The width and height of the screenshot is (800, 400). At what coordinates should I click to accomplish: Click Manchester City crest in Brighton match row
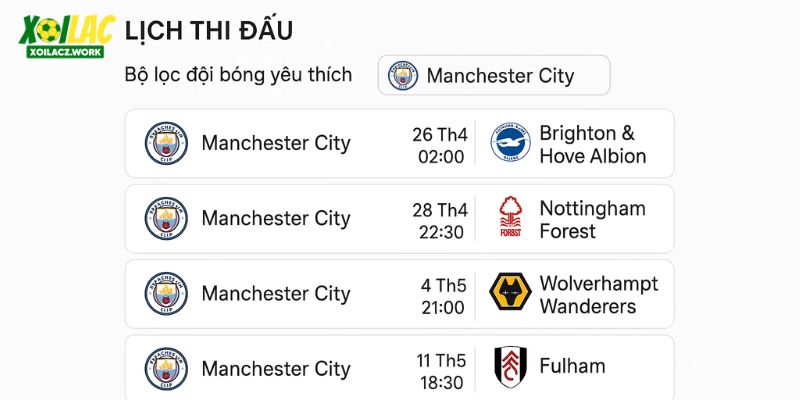[x=166, y=143]
